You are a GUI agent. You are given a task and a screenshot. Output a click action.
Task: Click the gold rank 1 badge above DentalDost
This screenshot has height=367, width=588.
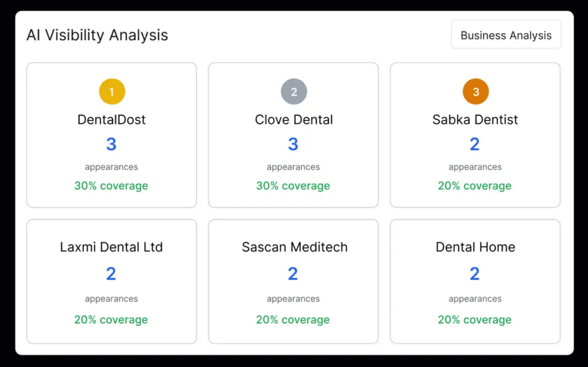click(x=111, y=91)
